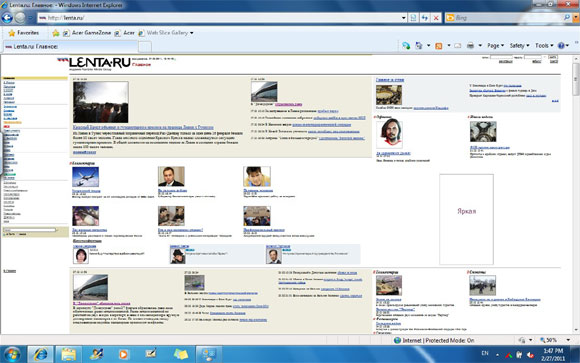Click the Bing search magnifier icon
580x363 pixels.
click(567, 17)
